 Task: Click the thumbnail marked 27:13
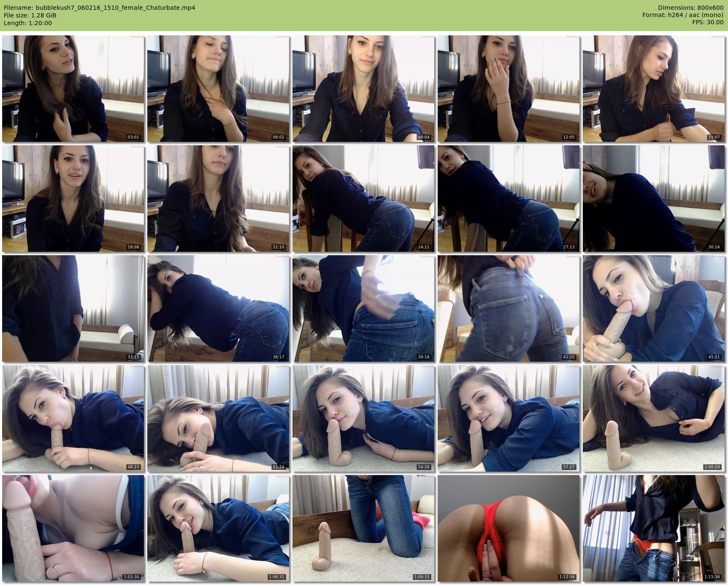coord(509,199)
